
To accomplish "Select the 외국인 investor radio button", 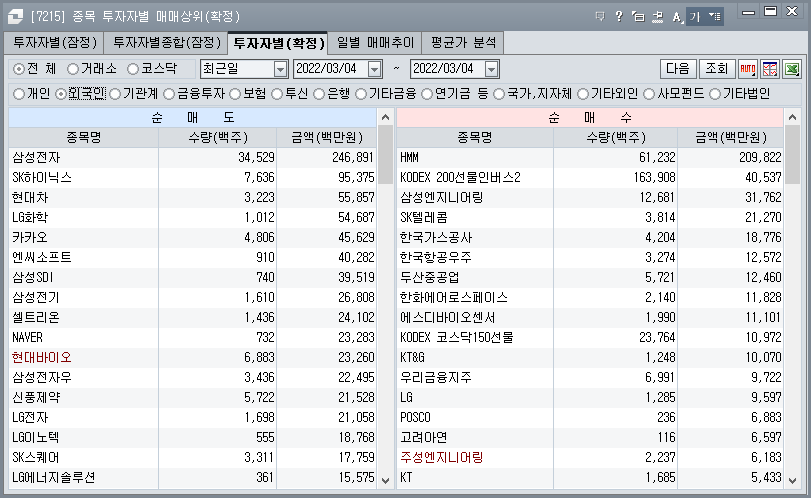I will pos(61,94).
